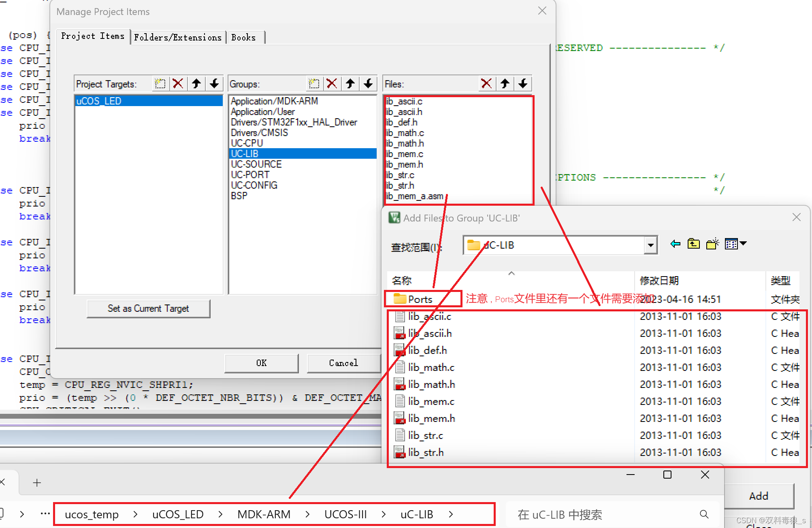The height and width of the screenshot is (528, 812).
Task: Select Application/MDK-ARM group
Action: [x=303, y=101]
